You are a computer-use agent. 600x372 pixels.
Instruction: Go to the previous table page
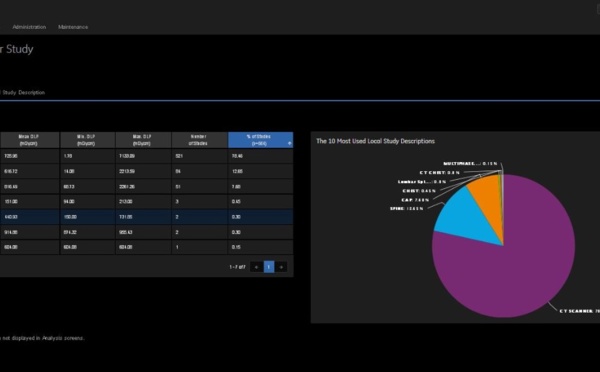(x=256, y=267)
